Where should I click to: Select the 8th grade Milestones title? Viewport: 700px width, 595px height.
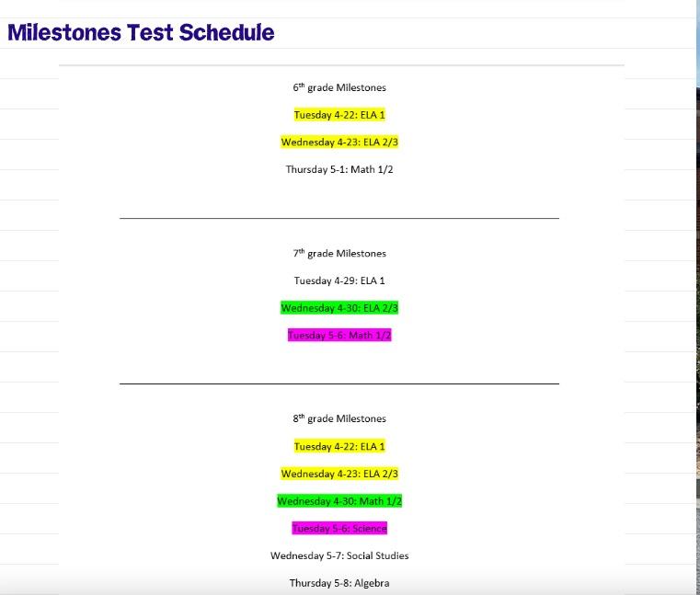pyautogui.click(x=339, y=418)
